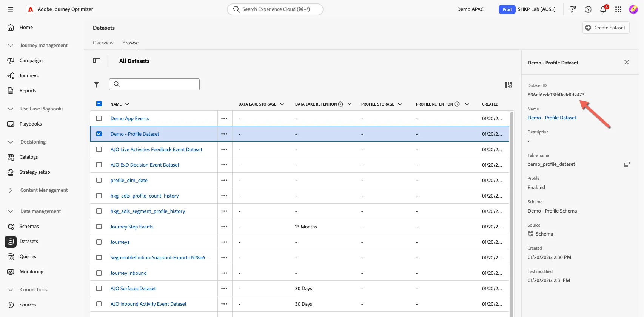
Task: Collapse the Journey management section
Action: pos(11,46)
